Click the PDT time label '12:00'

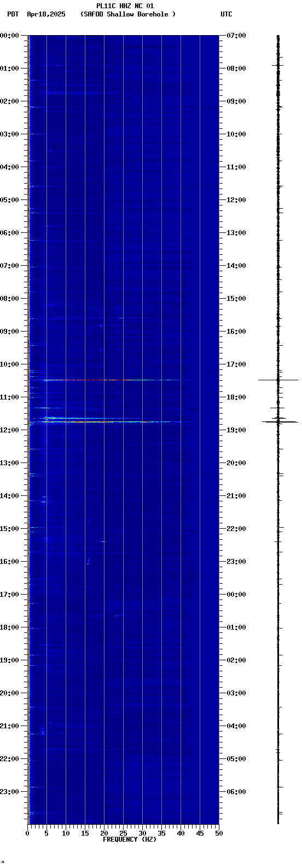click(x=9, y=430)
